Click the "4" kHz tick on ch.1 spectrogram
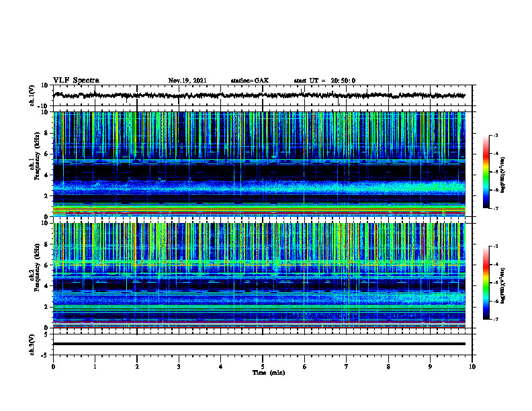 pos(46,175)
